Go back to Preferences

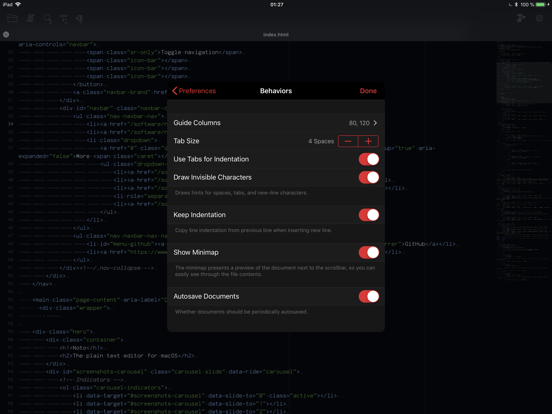tap(194, 91)
